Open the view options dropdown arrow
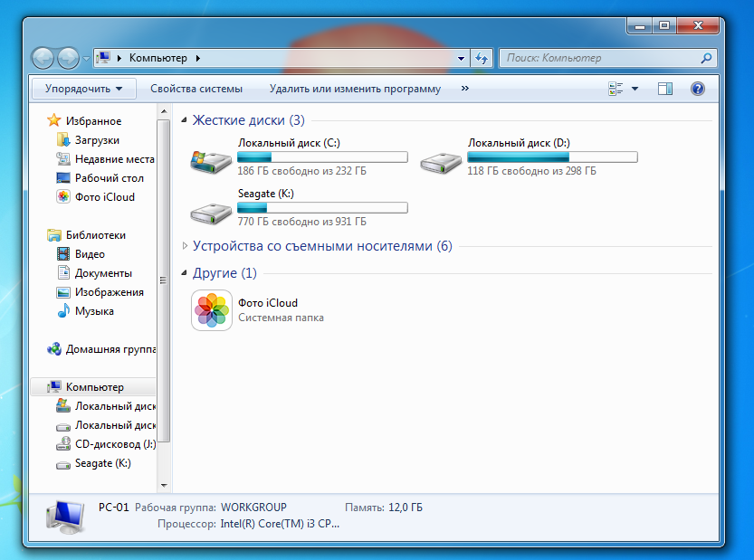This screenshot has width=754, height=560. [x=635, y=89]
